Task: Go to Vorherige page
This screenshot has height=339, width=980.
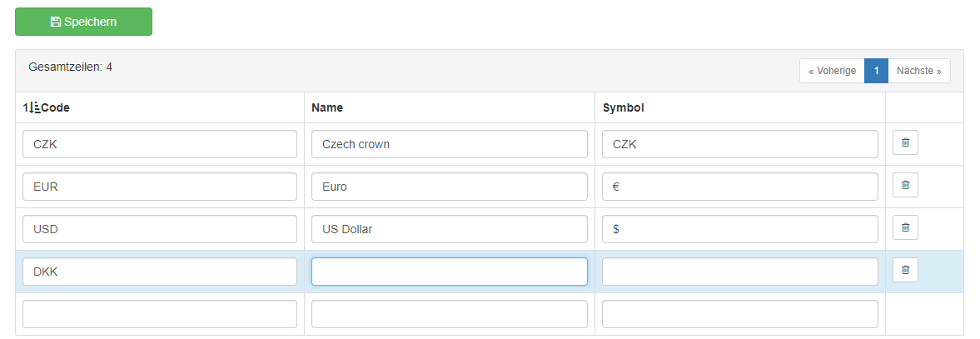Action: pyautogui.click(x=832, y=71)
